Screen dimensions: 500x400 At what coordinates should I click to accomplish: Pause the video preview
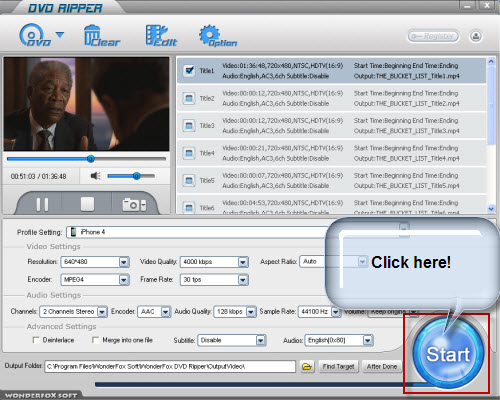coord(42,204)
